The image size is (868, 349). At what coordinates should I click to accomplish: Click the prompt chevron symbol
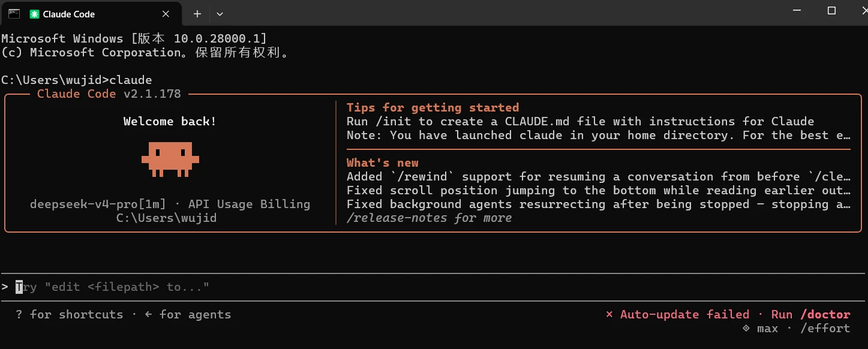[x=5, y=287]
